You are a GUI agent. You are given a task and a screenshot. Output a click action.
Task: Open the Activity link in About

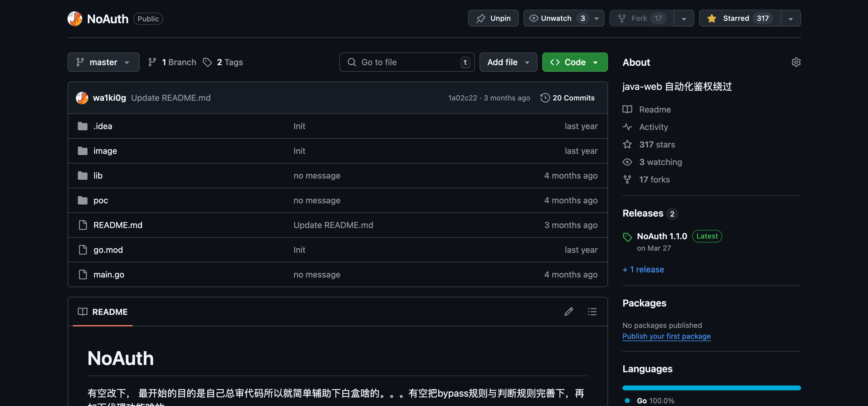pyautogui.click(x=645, y=127)
